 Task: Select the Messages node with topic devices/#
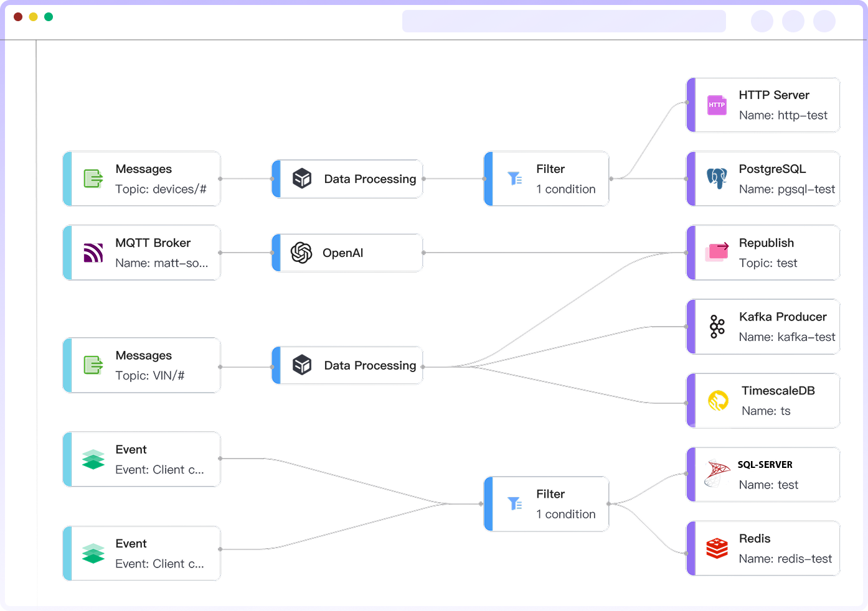pyautogui.click(x=142, y=179)
